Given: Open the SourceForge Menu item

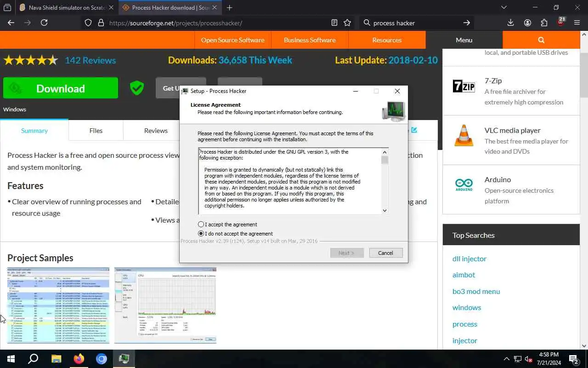Looking at the screenshot, I should [x=464, y=40].
